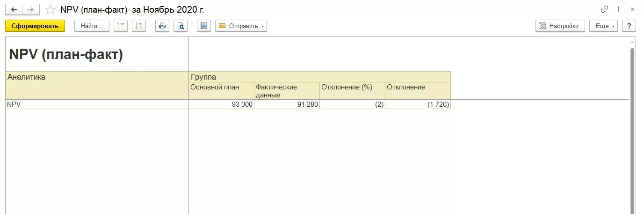Collapse all report groups icon
The width and height of the screenshot is (644, 214).
(x=121, y=26)
